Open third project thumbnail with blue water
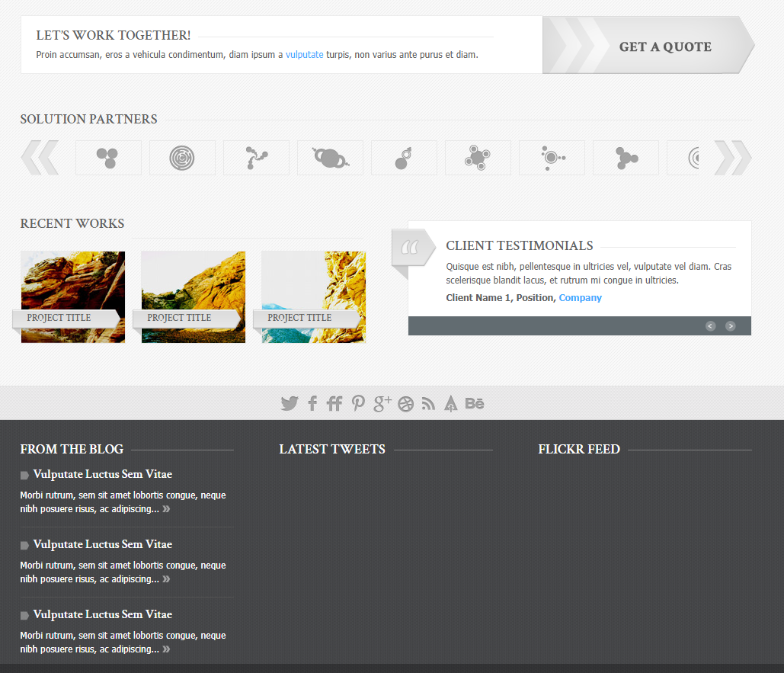 (x=313, y=297)
